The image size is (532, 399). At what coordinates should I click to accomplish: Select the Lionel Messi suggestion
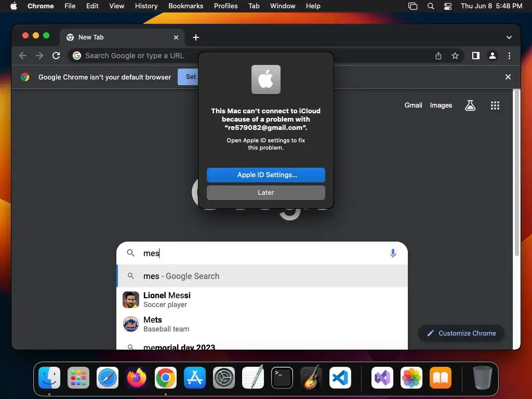(x=262, y=300)
